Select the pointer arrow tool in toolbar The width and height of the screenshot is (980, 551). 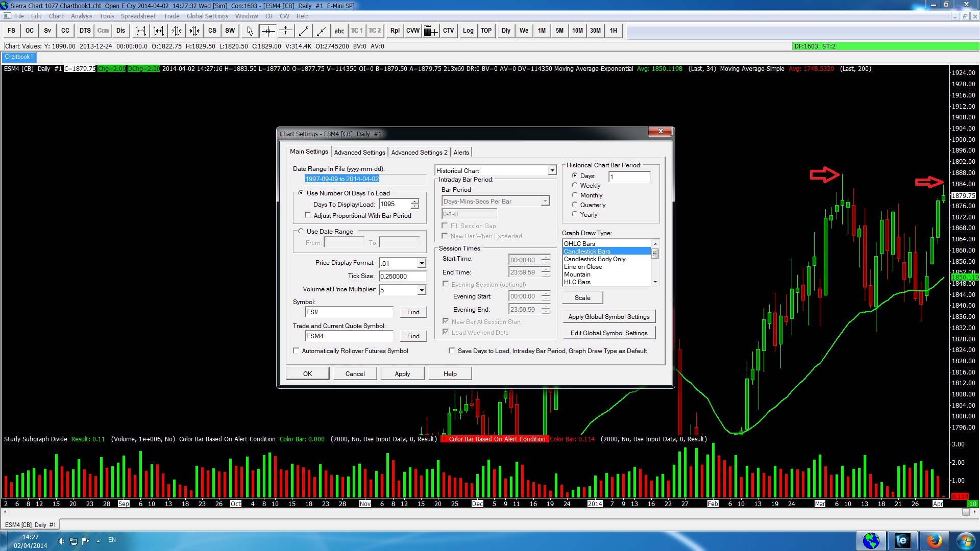pyautogui.click(x=250, y=31)
